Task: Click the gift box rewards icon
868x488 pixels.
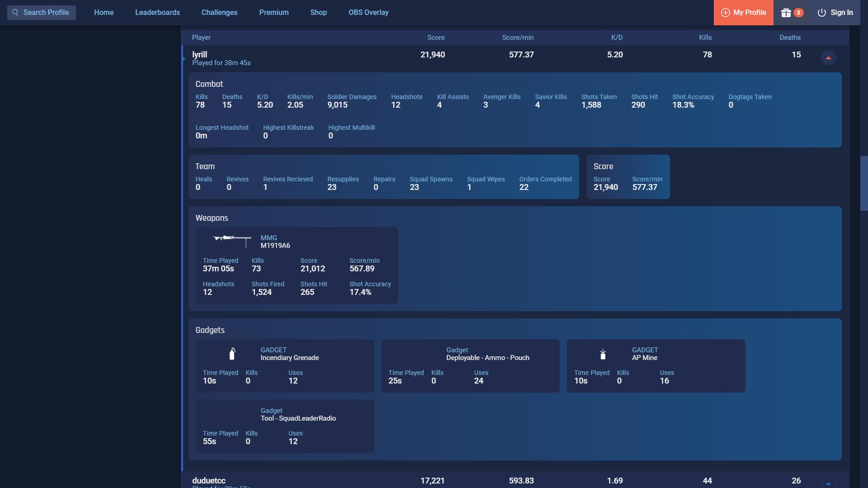Action: click(x=786, y=13)
